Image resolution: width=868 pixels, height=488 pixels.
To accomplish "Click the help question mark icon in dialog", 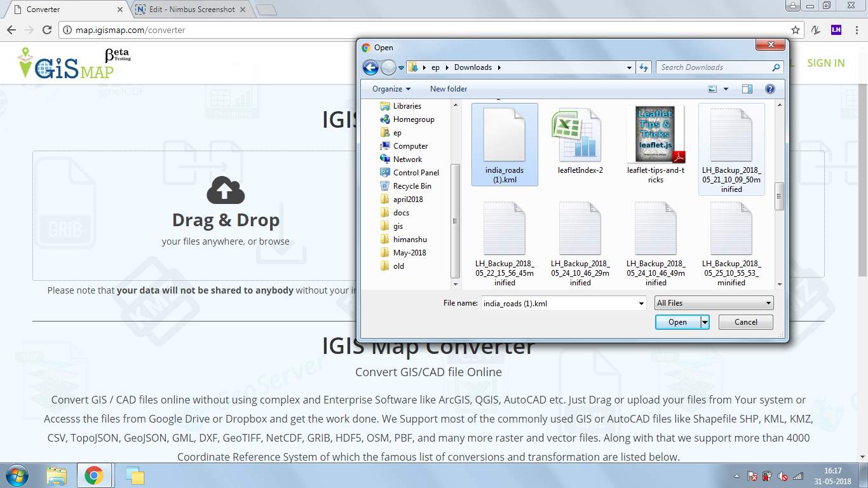I will pos(770,89).
